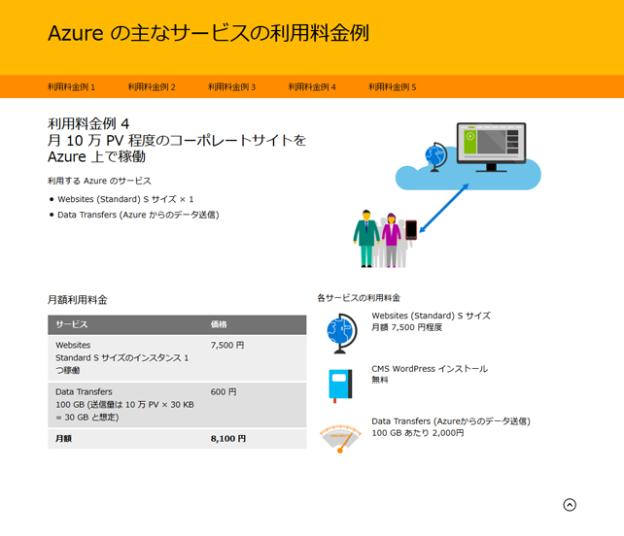624x536 pixels.
Task: Open the 利用料金例 1 tab
Action: pos(71,87)
